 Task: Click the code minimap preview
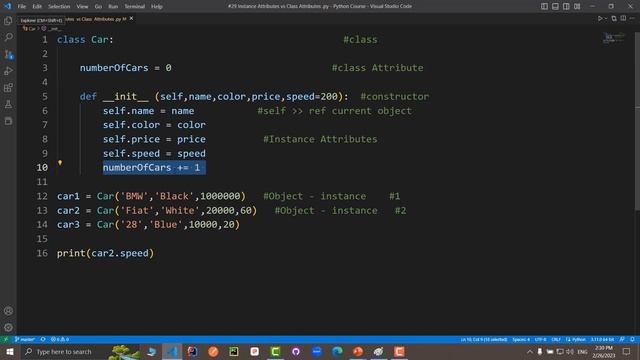(x=613, y=38)
